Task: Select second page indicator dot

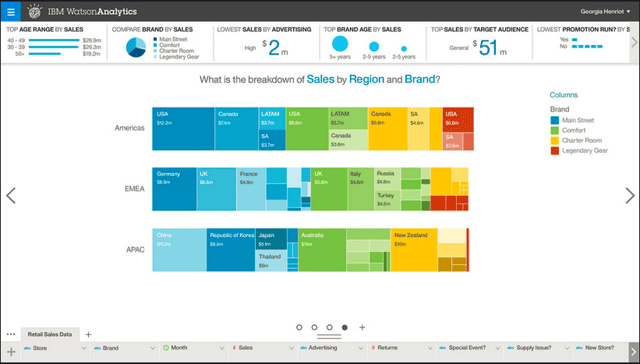Action: click(314, 327)
